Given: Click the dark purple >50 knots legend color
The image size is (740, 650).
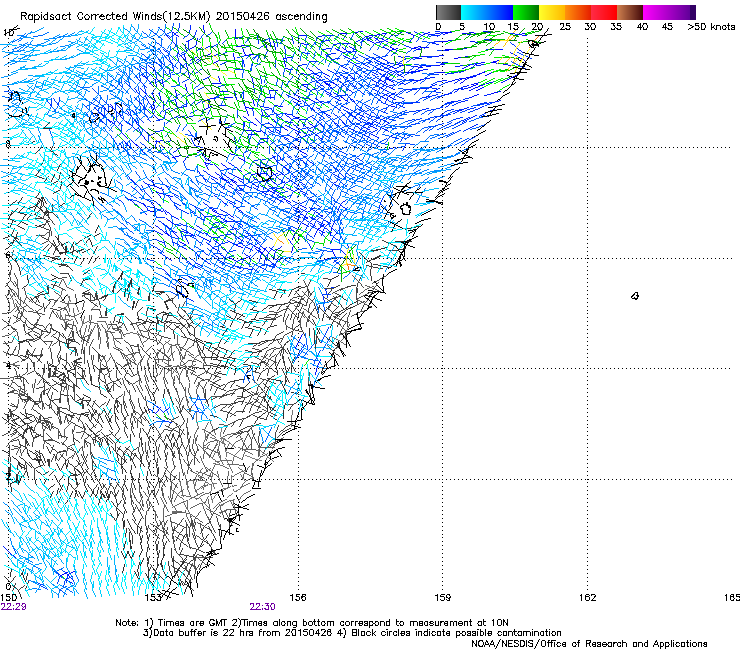Looking at the screenshot, I should pyautogui.click(x=693, y=12).
